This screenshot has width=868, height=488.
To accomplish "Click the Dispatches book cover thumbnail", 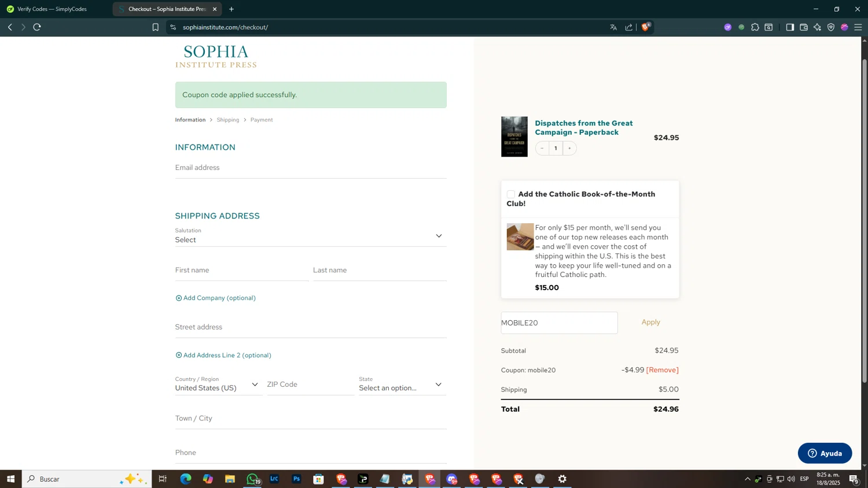I will [514, 137].
